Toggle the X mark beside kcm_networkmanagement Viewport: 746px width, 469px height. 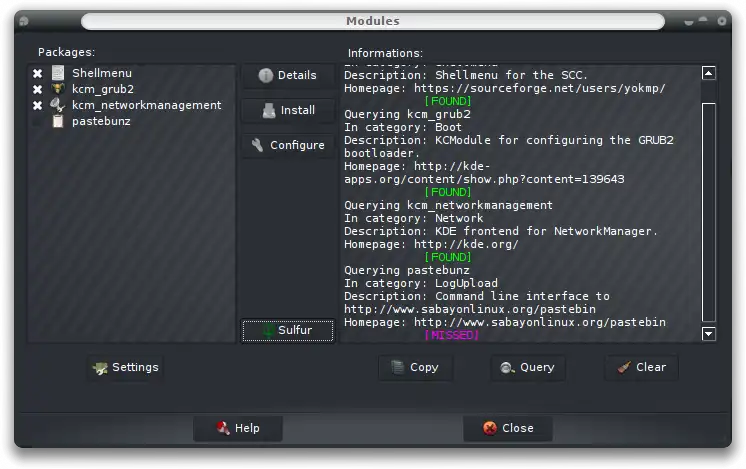(x=37, y=105)
